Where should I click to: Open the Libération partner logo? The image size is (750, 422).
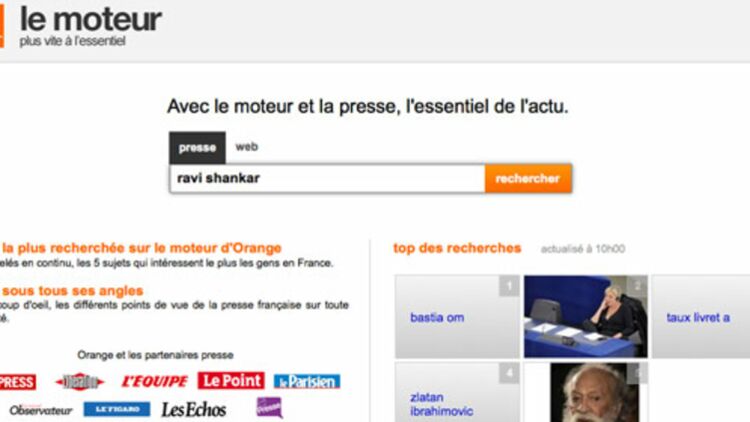(x=79, y=381)
